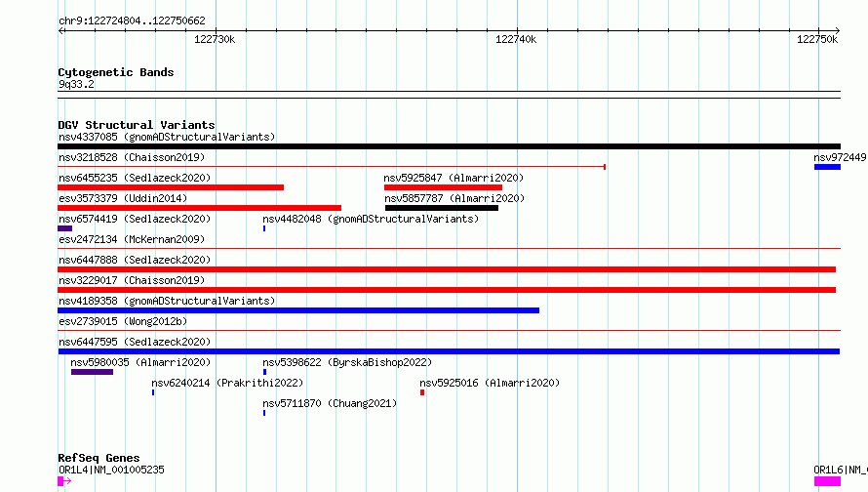Select the purple nsv6574419 variant bar

pos(64,228)
